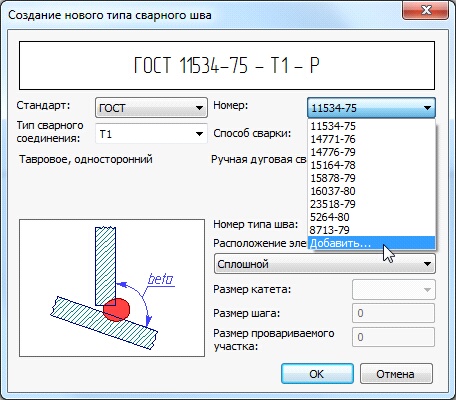
Task: Click the Размер шага input field
Action: click(x=394, y=313)
